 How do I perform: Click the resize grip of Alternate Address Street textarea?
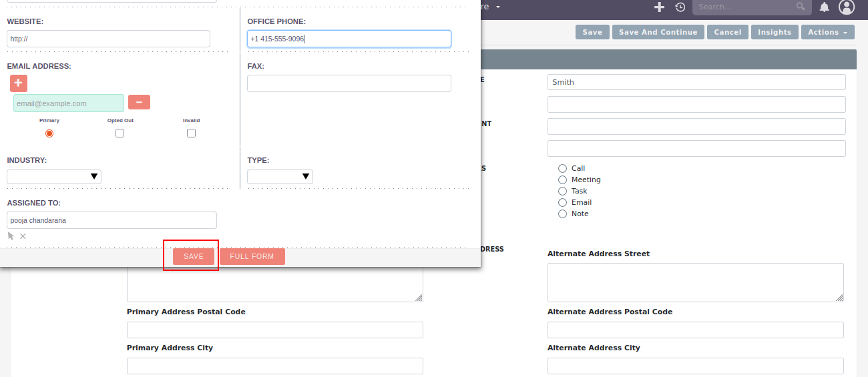[x=840, y=298]
